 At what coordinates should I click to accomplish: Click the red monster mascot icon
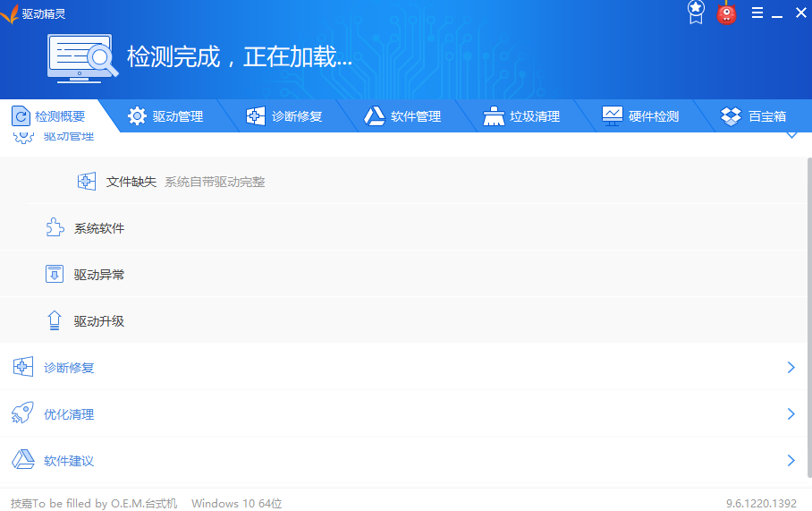point(726,13)
